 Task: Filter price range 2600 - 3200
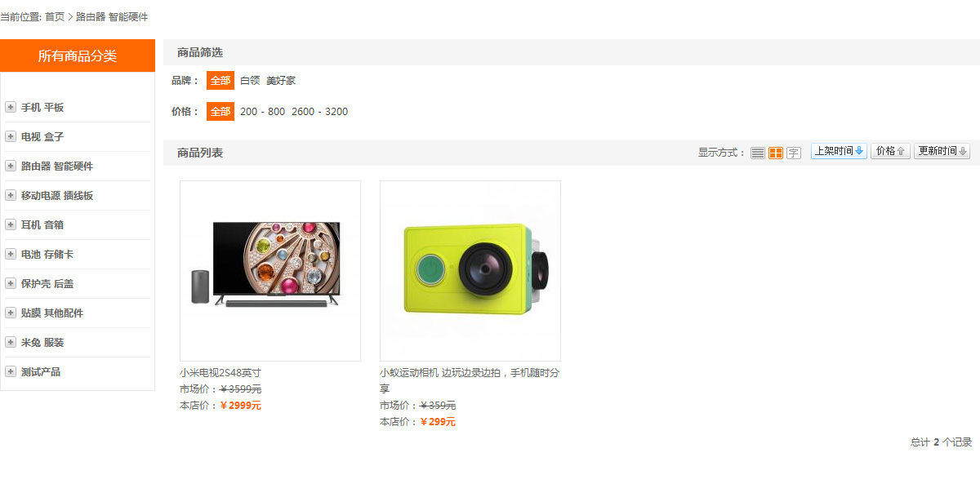point(319,112)
